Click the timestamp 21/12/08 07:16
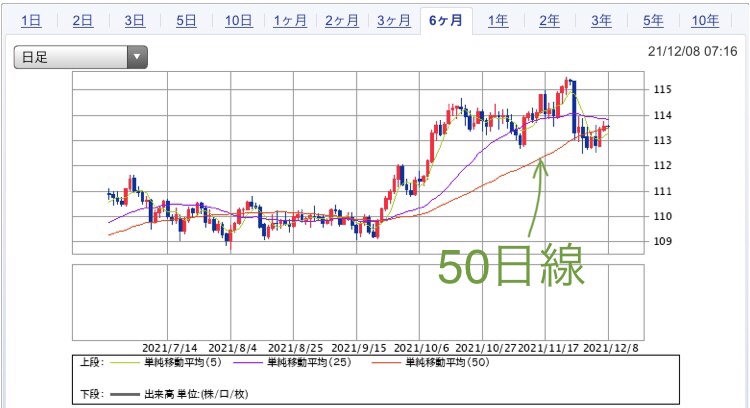 click(x=692, y=52)
